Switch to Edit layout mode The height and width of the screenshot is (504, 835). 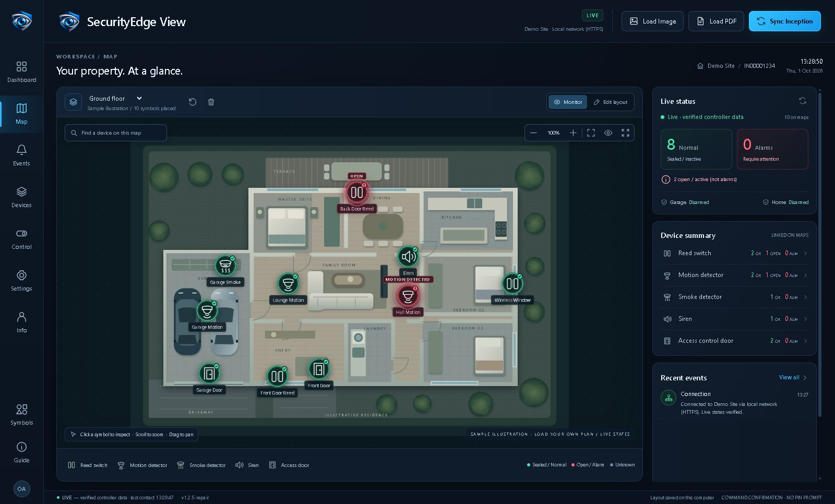coord(611,102)
